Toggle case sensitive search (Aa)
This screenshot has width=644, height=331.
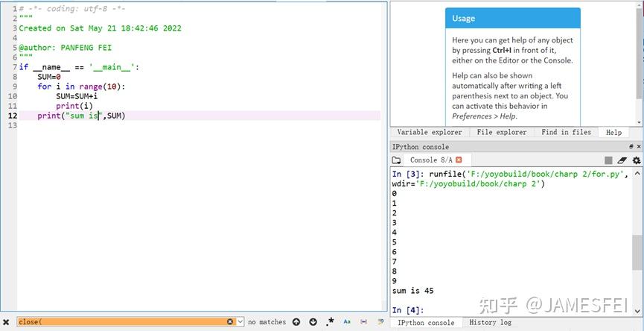coord(347,322)
